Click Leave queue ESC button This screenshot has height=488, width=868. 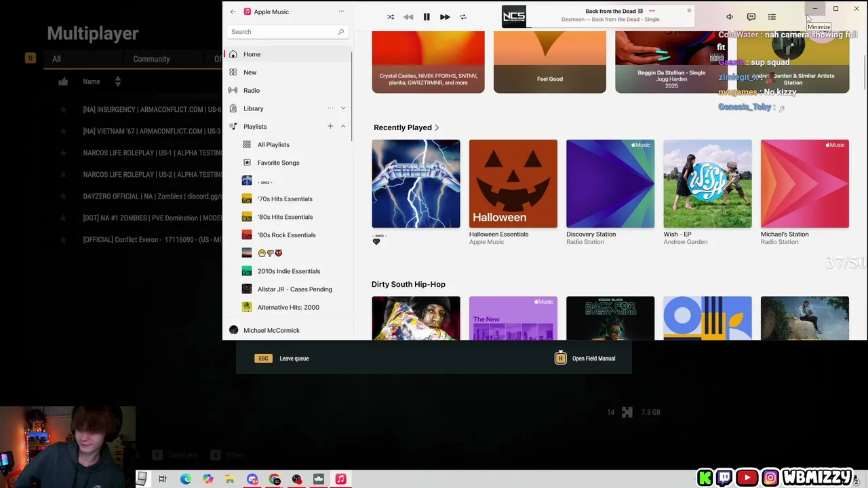(282, 359)
